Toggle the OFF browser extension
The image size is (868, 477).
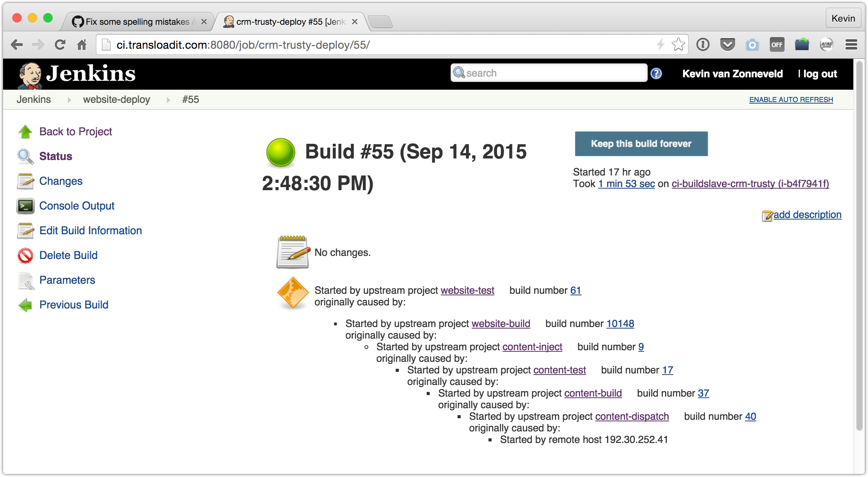pos(777,45)
